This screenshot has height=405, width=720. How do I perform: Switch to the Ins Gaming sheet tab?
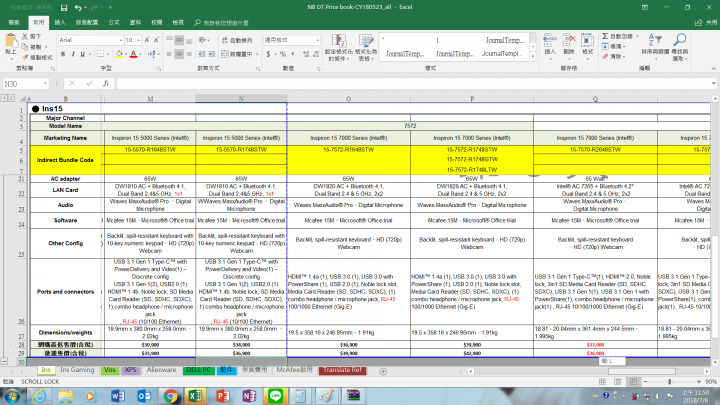click(77, 370)
